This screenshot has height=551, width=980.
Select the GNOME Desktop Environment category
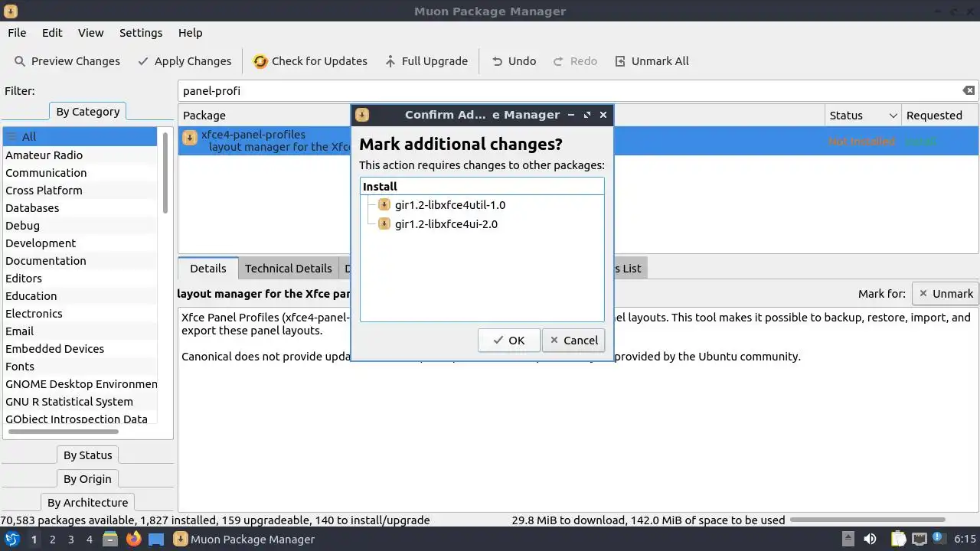[80, 384]
